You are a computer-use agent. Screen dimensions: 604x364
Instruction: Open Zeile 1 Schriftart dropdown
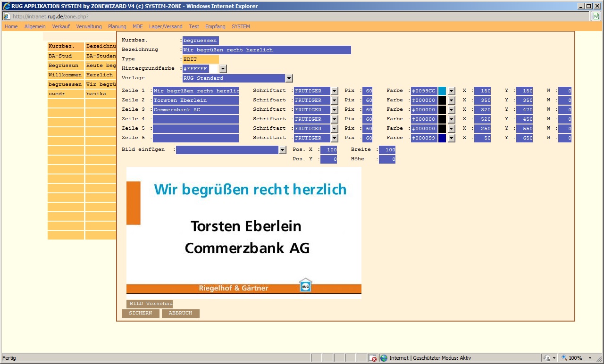[x=335, y=91]
